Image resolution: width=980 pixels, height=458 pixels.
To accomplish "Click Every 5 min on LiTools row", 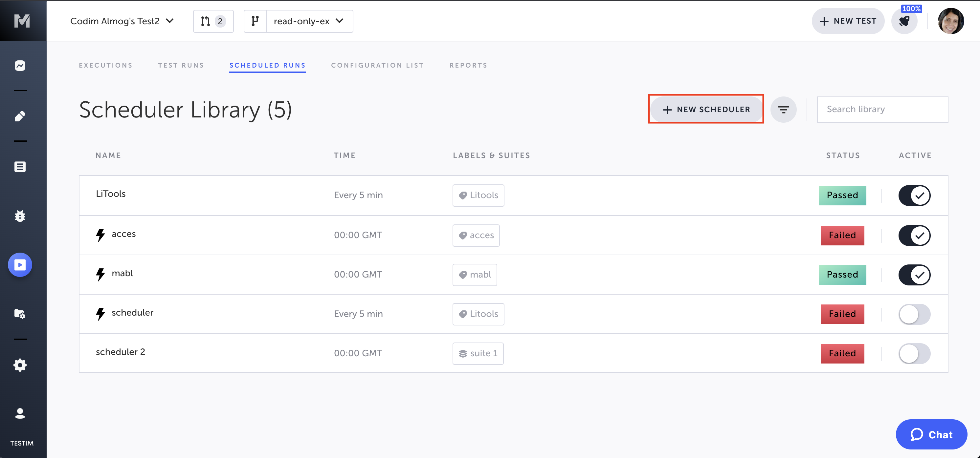I will 358,195.
